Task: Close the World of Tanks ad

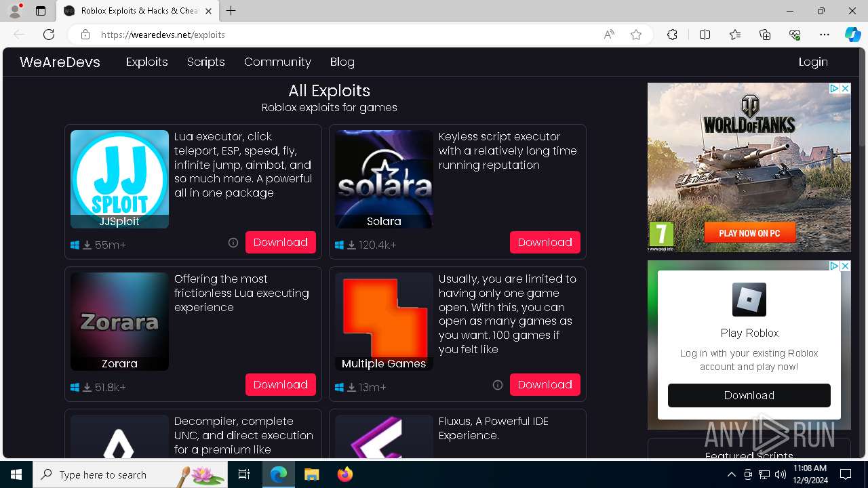Action: point(846,88)
